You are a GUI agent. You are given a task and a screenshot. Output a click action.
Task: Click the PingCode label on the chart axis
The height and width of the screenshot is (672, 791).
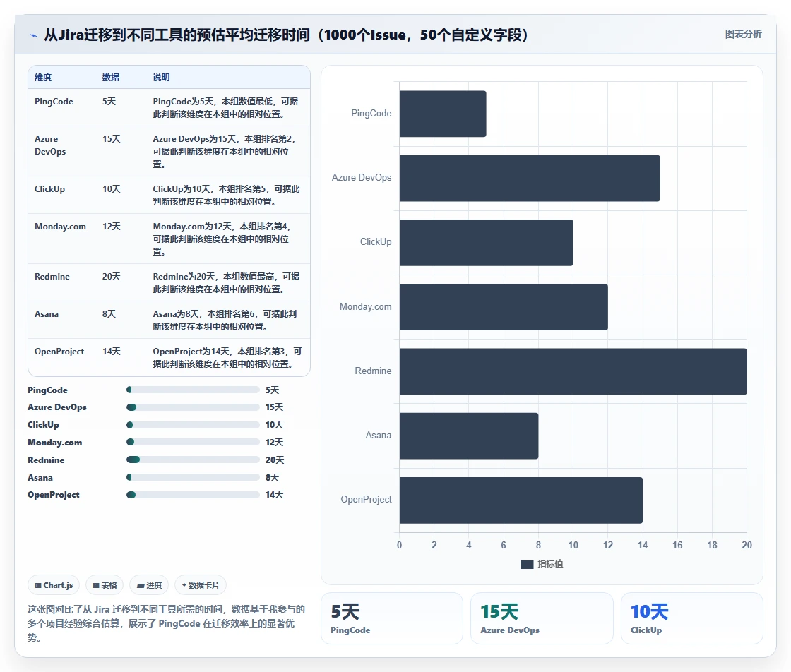[371, 114]
